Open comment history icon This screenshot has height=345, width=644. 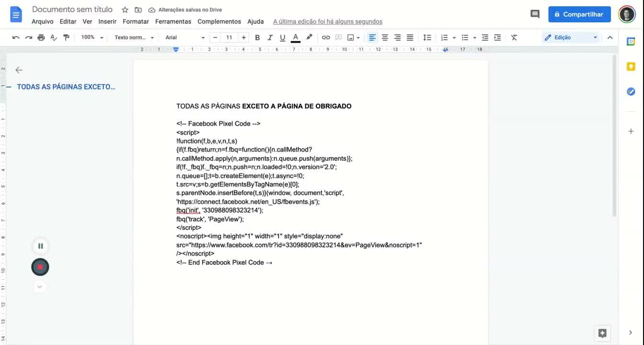[x=535, y=14]
